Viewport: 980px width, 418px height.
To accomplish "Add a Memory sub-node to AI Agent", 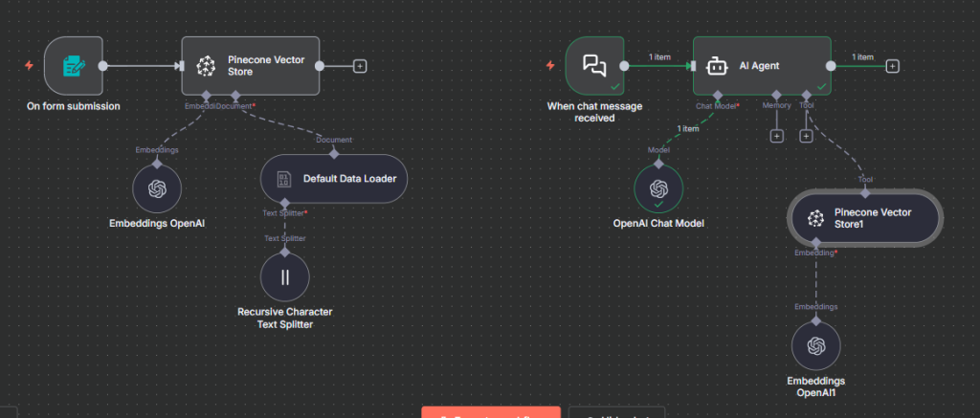I will [x=776, y=136].
